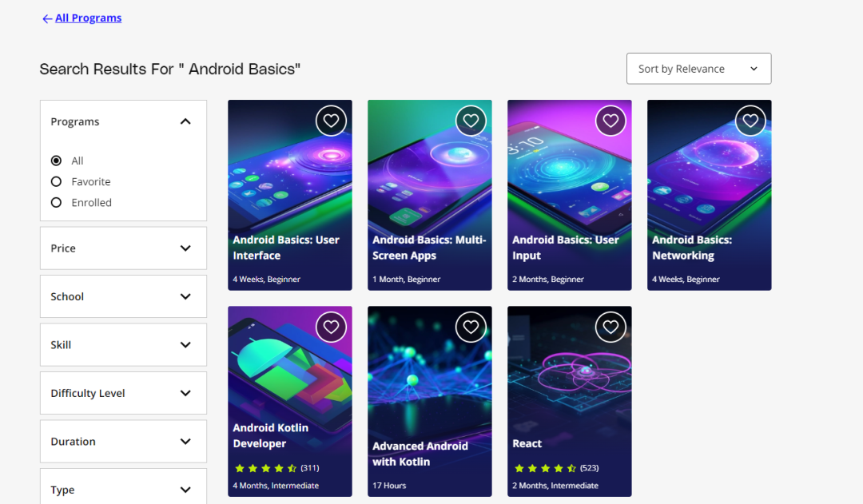The image size is (863, 504).
Task: Select the Enrolled programs radio button
Action: [56, 203]
